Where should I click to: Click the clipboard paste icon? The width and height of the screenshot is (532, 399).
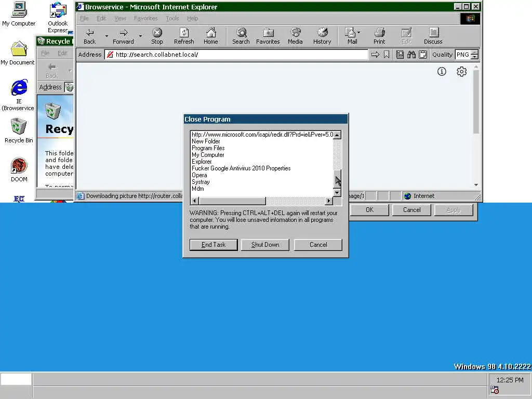423,55
